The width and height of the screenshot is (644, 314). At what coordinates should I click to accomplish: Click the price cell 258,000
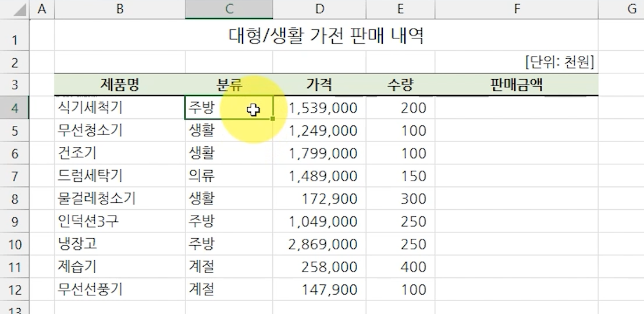point(319,267)
